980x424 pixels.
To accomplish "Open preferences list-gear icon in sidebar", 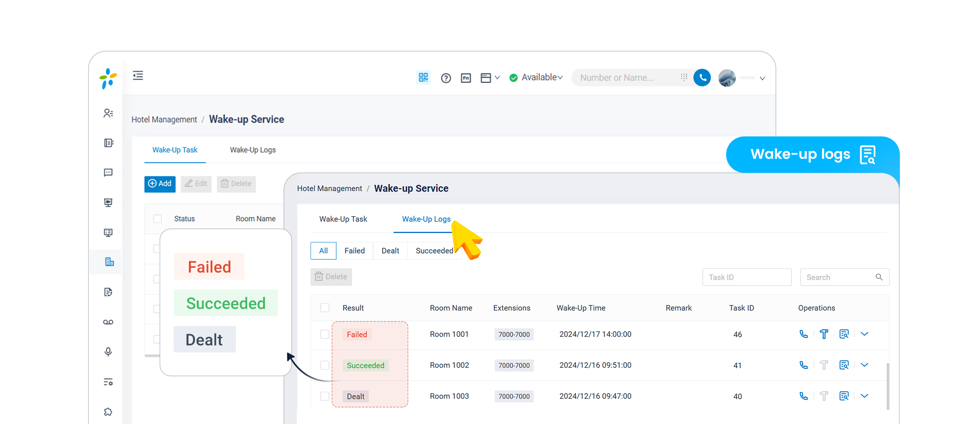I will pyautogui.click(x=108, y=382).
